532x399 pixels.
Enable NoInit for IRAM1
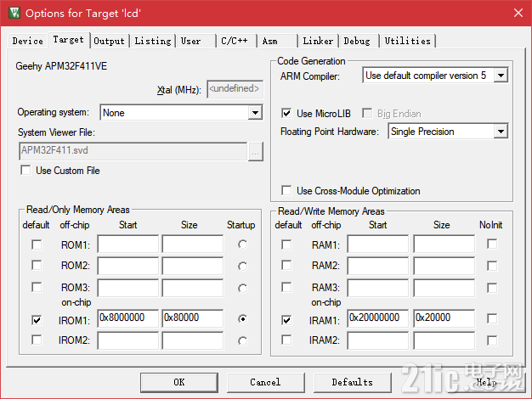coord(492,318)
